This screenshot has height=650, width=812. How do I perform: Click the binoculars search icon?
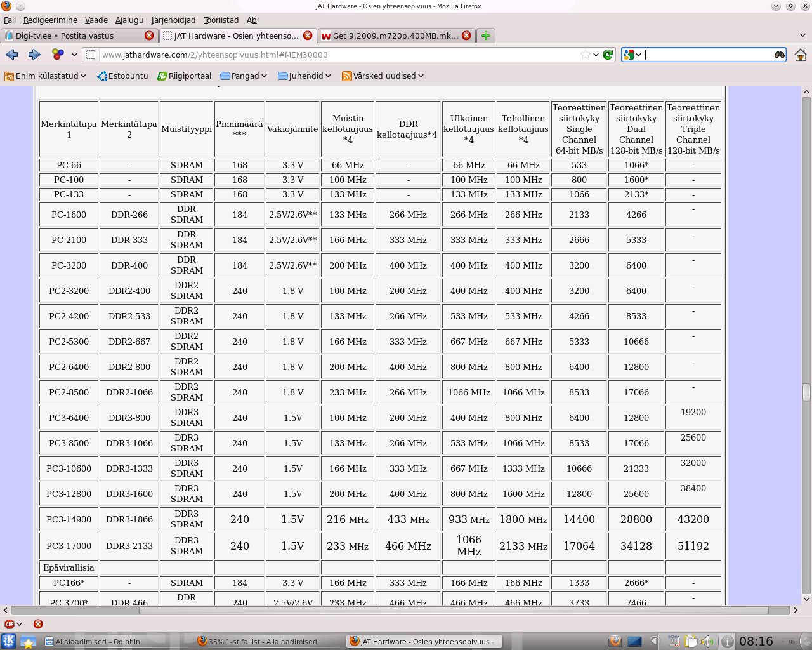coord(779,55)
